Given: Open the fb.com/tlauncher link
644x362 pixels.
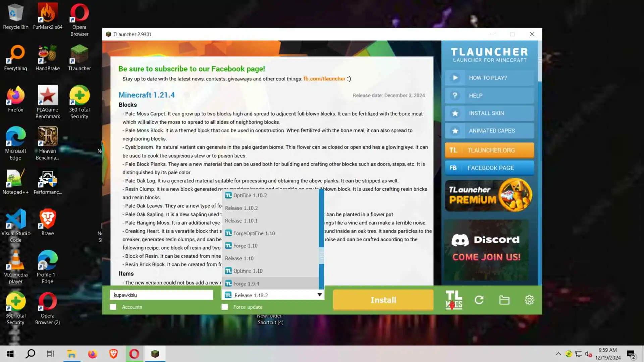Looking at the screenshot, I should 324,79.
